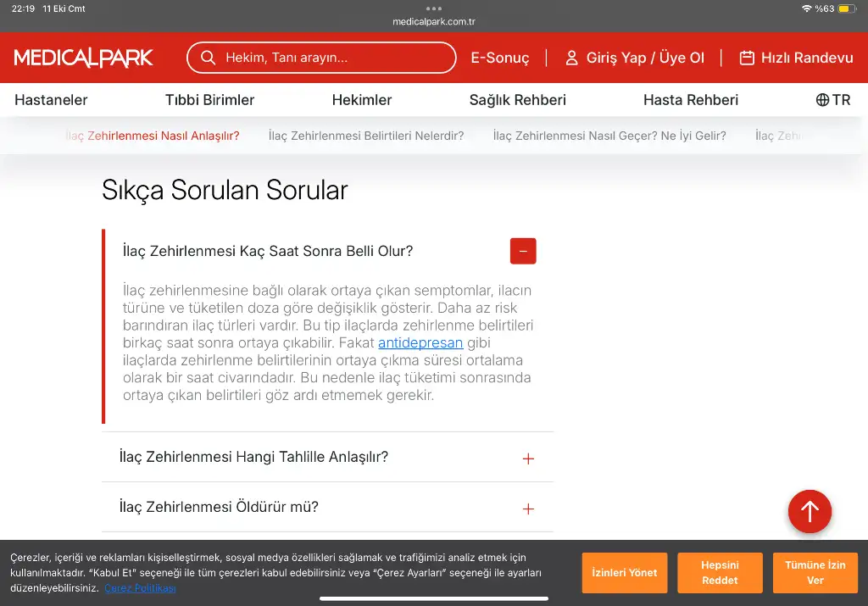Jump to Nasıl Geçer? Ne İyi Gelir section
Screen dimensions: 868x606
tap(609, 136)
